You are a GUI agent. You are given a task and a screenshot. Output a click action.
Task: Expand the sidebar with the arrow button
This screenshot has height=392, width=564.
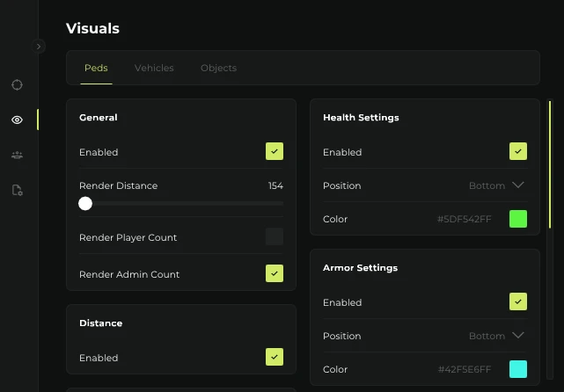[38, 47]
